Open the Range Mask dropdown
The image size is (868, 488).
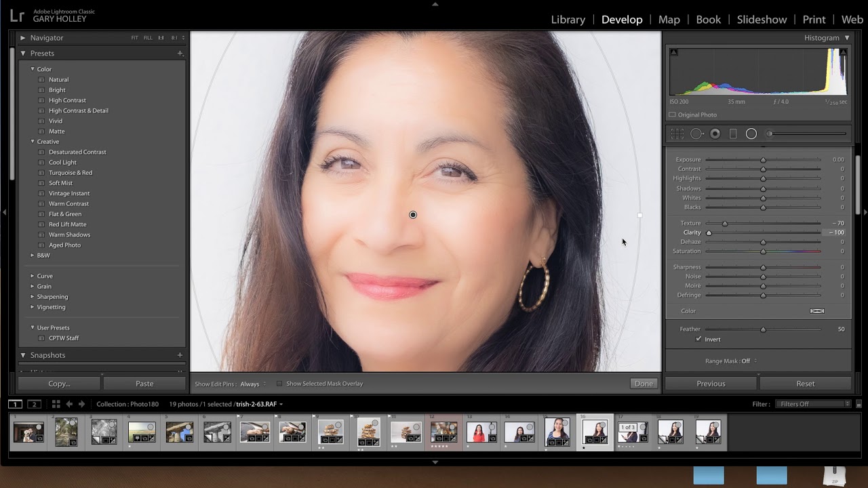pos(748,361)
